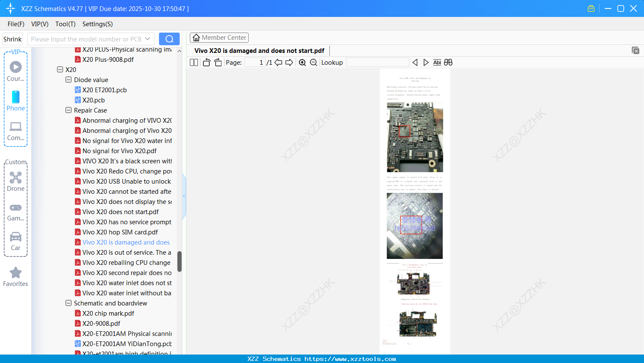Click the XZZ Schematics app logo
Screen dimensions: 644x363
pos(11,8)
